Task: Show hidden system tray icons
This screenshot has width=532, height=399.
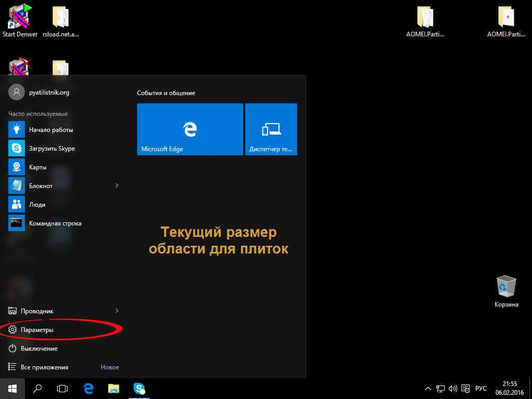Action: (x=428, y=388)
